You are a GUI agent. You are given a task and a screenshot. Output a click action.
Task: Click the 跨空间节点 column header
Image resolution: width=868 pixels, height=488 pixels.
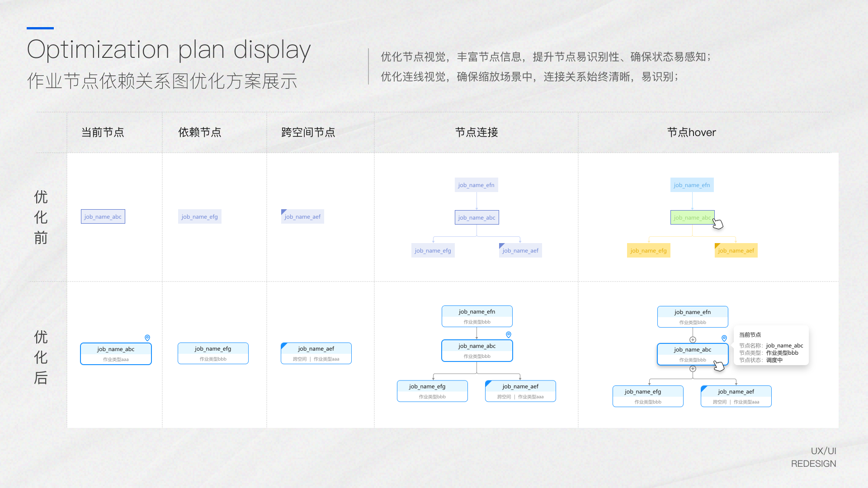308,132
